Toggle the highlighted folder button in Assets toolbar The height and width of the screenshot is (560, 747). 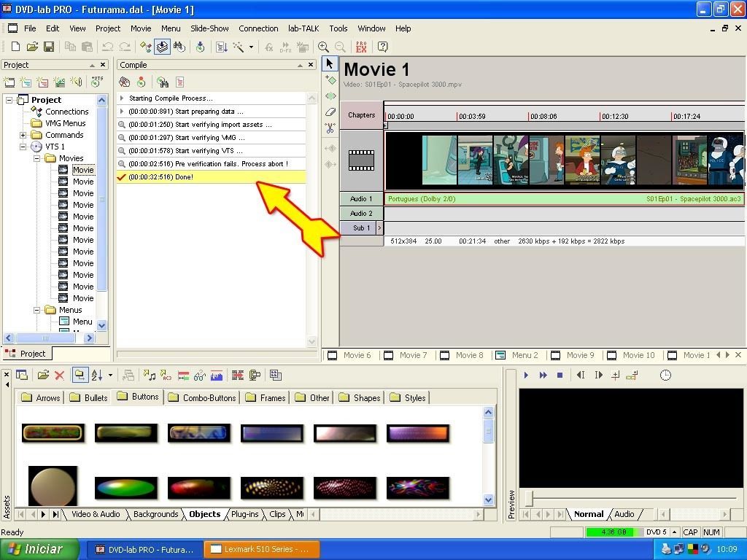coord(80,376)
